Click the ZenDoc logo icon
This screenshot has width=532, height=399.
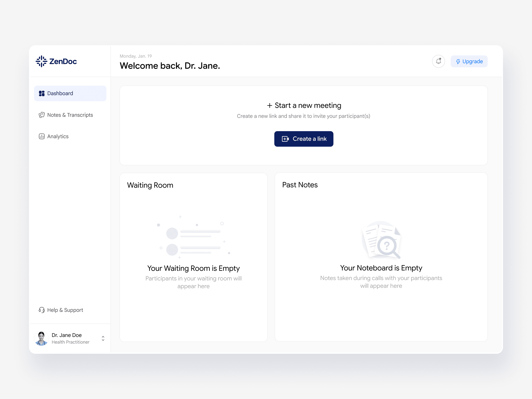pyautogui.click(x=41, y=61)
